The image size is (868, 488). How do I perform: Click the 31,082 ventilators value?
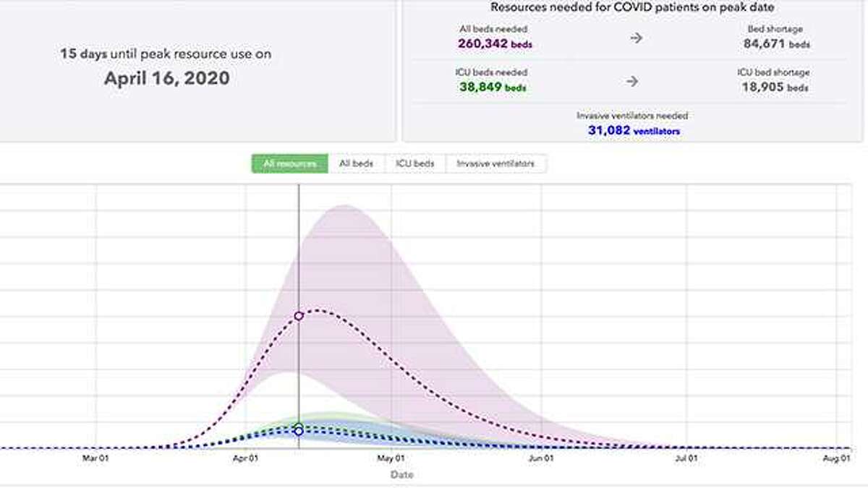coord(633,130)
